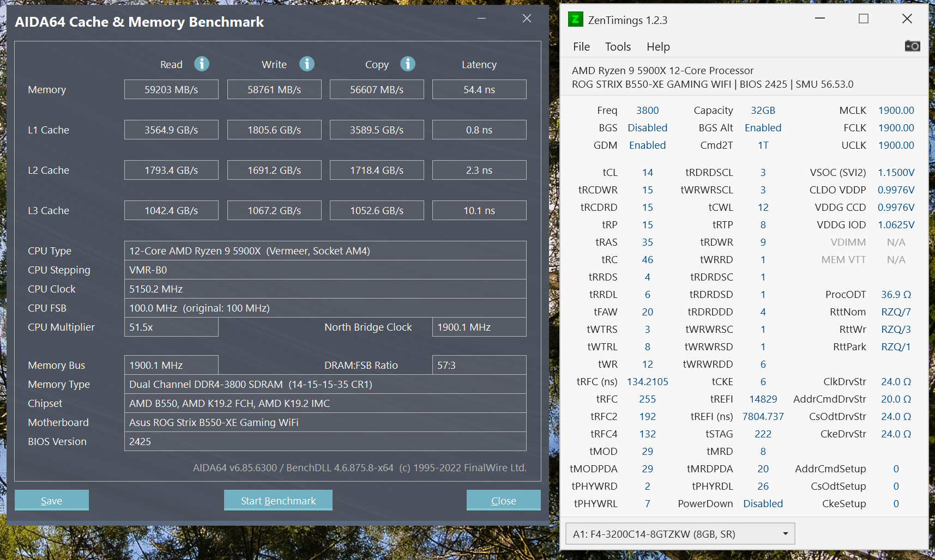The height and width of the screenshot is (560, 935).
Task: Click the Motherboard field Asus ROG Strix B550-XE
Action: click(325, 422)
